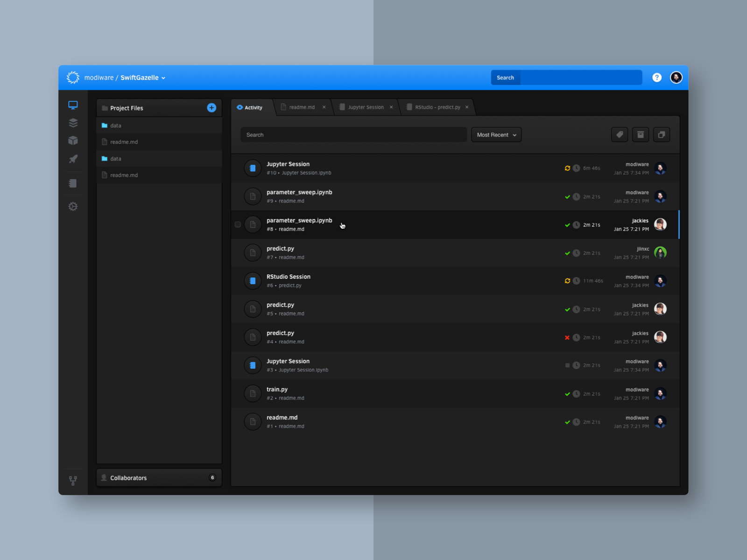The image size is (747, 560).
Task: Click the package cube icon in sidebar
Action: (x=73, y=140)
